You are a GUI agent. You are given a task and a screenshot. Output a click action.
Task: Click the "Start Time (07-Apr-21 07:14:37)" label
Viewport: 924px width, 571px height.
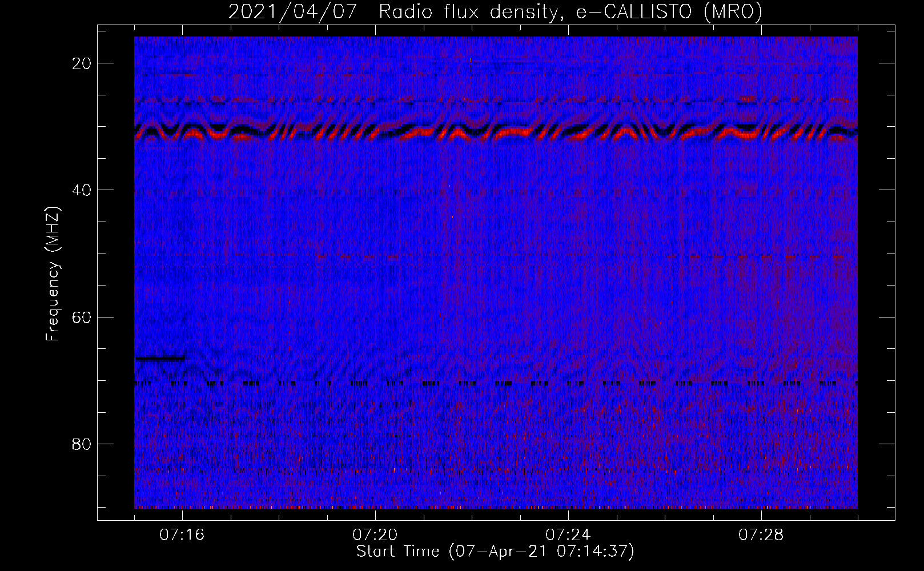coord(495,552)
